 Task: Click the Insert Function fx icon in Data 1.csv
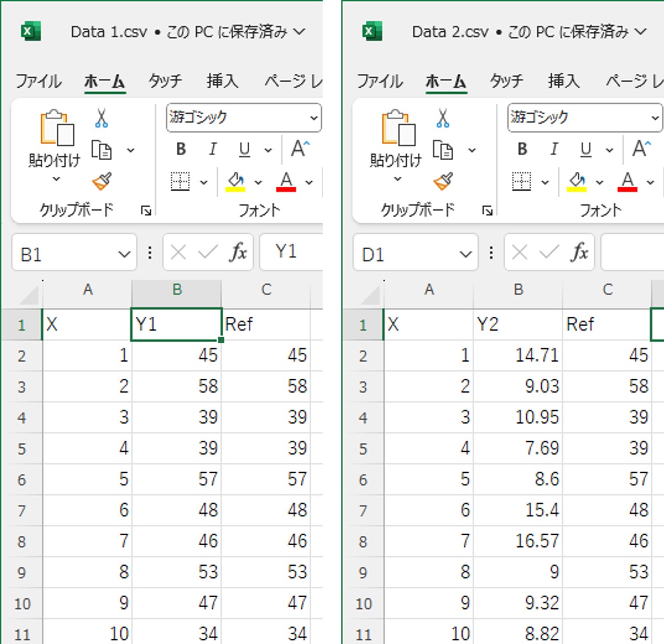click(238, 253)
